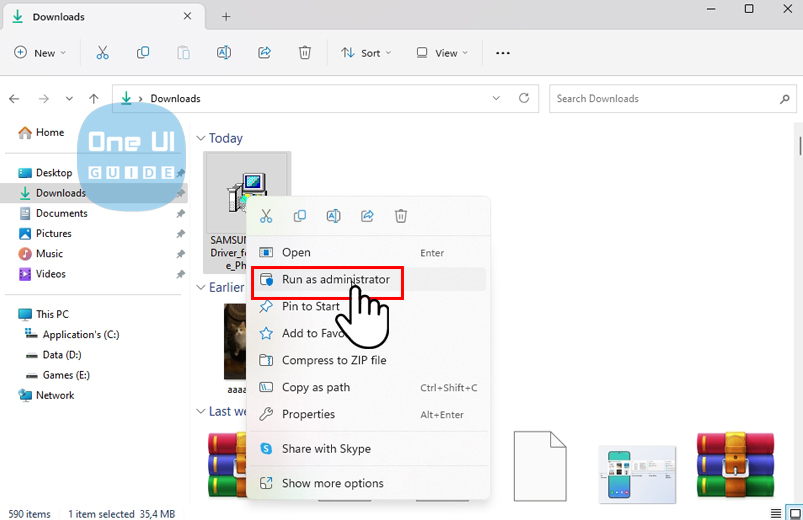Open Properties from the context menu
Screen dimensions: 803x520
click(308, 414)
